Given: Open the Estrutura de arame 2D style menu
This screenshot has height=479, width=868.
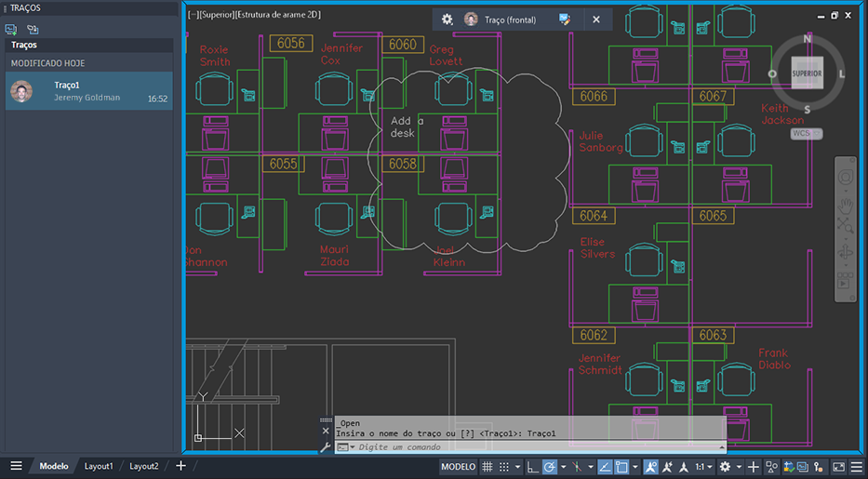Looking at the screenshot, I should click(278, 14).
